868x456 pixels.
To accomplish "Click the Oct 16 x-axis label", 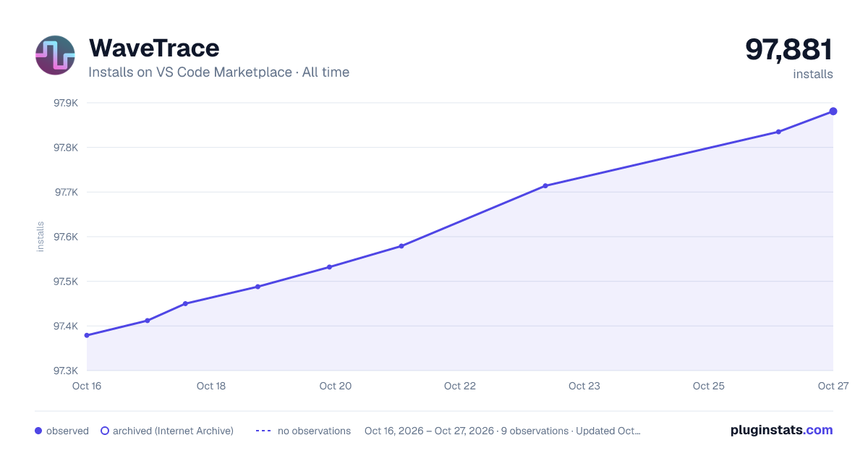I will [x=87, y=386].
